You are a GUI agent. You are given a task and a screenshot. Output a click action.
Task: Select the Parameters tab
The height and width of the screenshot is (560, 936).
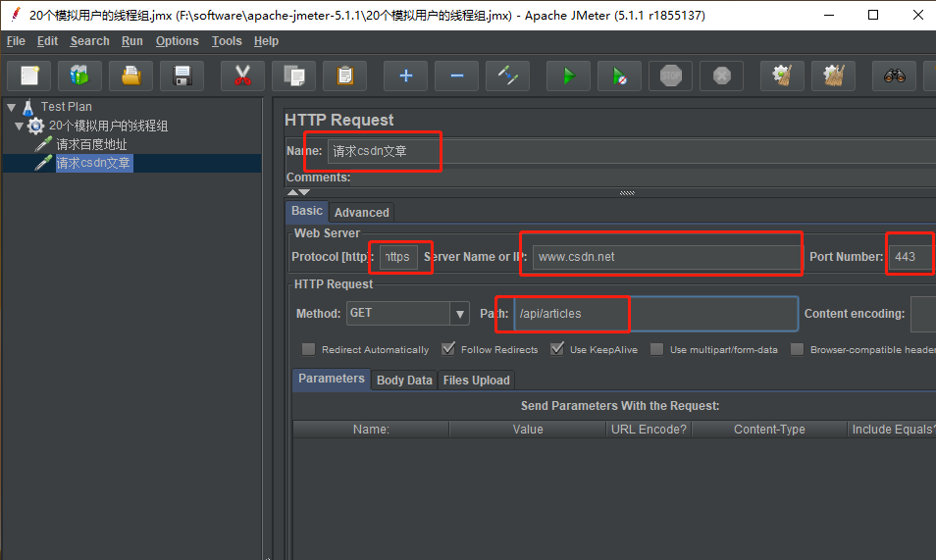[x=332, y=379]
